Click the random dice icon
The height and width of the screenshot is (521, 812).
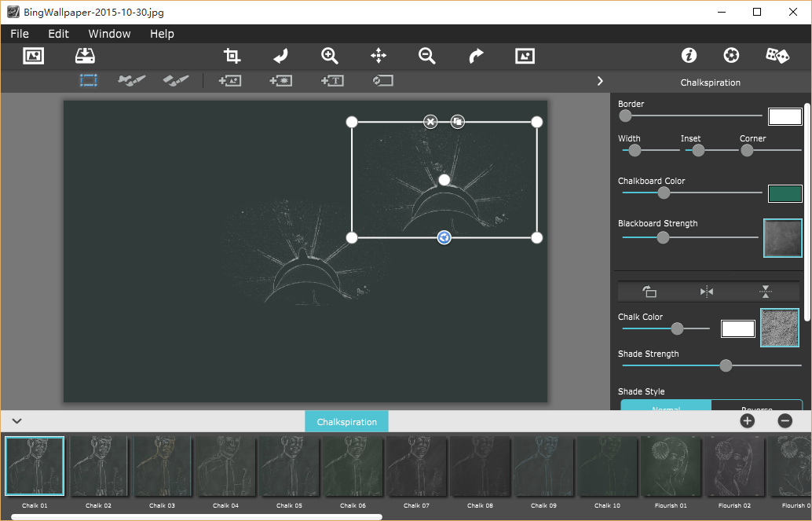click(x=777, y=56)
